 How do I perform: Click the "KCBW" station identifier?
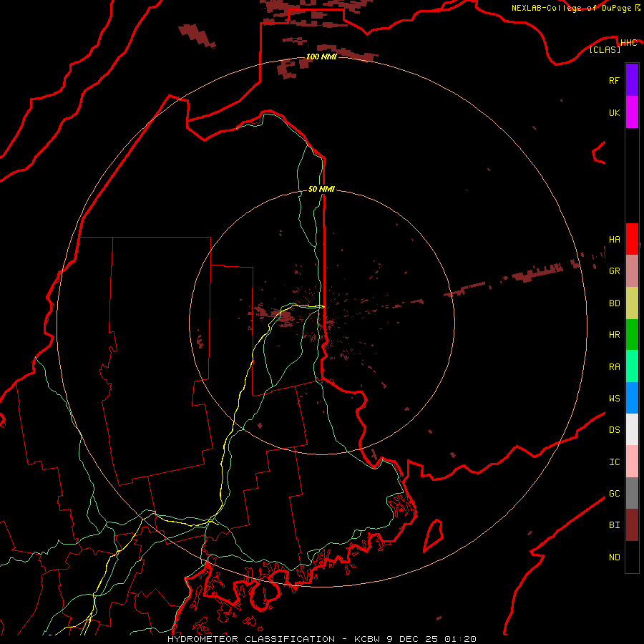[x=368, y=639]
